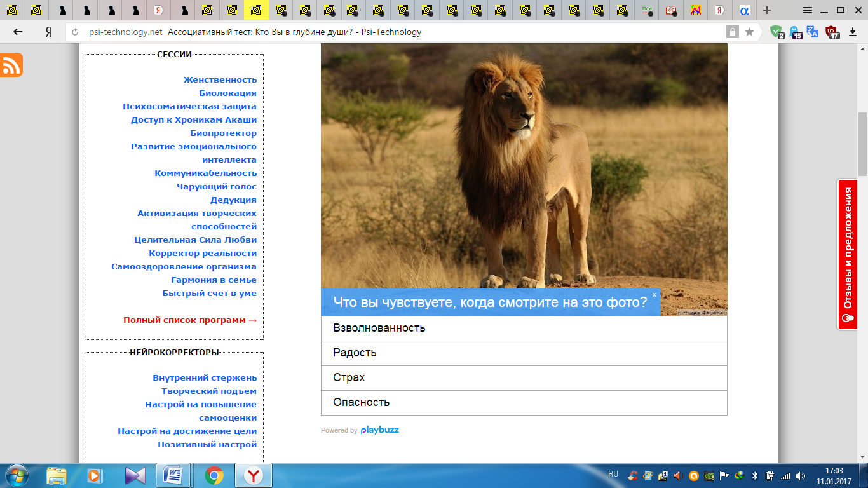Switch to the alpha symbol tab
The height and width of the screenshot is (488, 868).
[745, 10]
